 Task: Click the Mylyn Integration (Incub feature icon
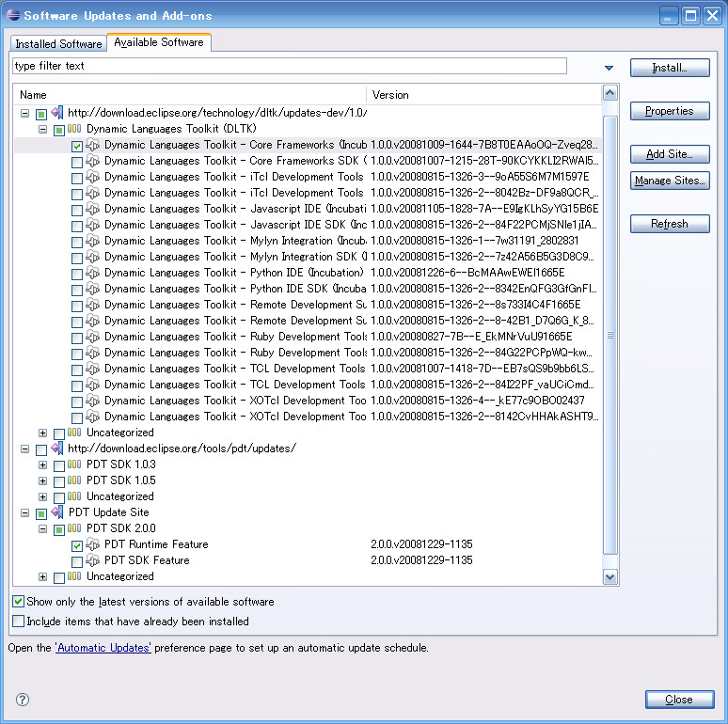pos(93,241)
